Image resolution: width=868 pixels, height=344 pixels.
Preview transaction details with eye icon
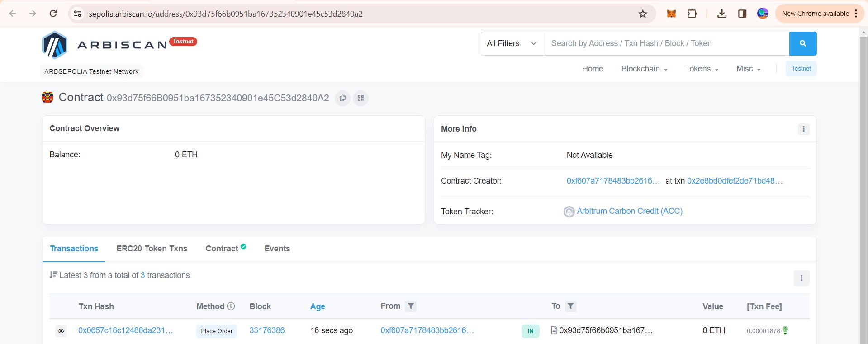point(61,331)
